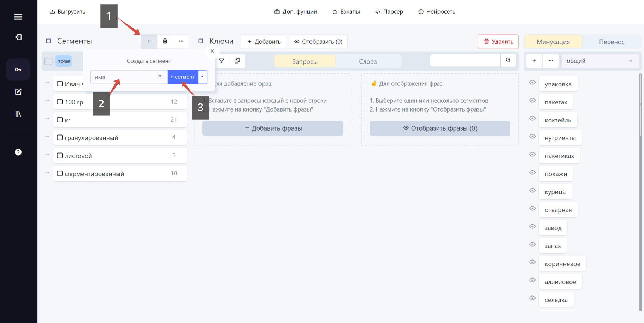Screen dimensions: 644x323
Task: Switch to the Перенос tab
Action: click(x=611, y=42)
